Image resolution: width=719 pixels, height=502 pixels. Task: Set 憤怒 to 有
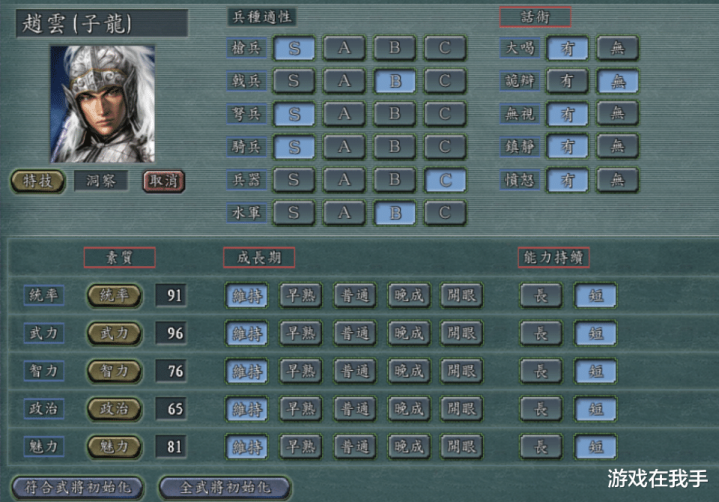pos(567,180)
